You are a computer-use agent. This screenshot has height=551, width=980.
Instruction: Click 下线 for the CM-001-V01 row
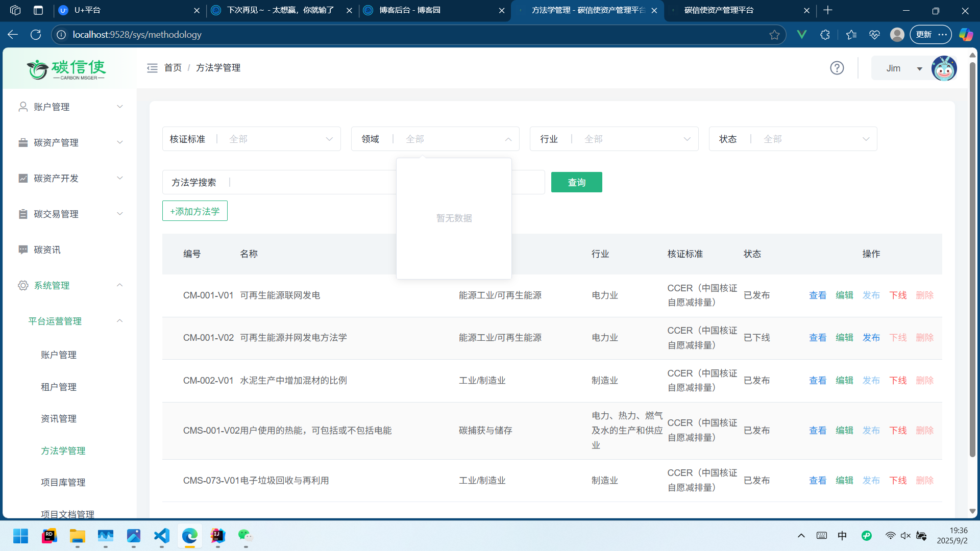point(898,295)
